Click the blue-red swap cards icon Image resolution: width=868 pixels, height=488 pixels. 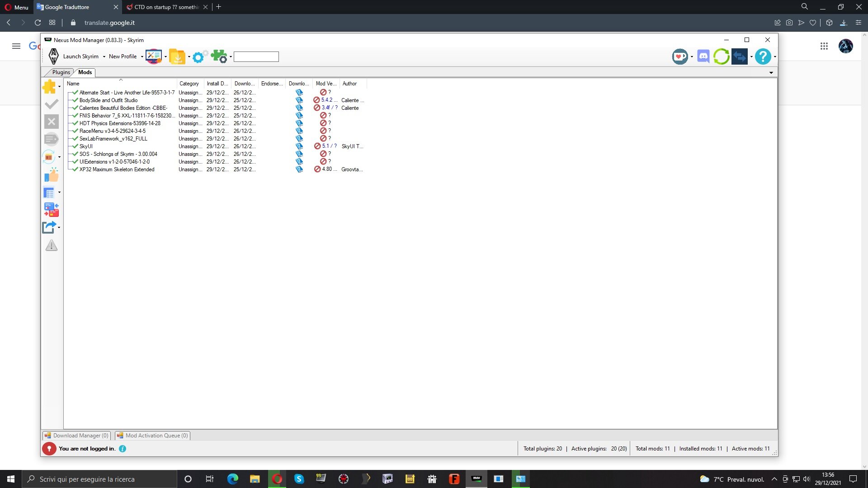point(52,210)
